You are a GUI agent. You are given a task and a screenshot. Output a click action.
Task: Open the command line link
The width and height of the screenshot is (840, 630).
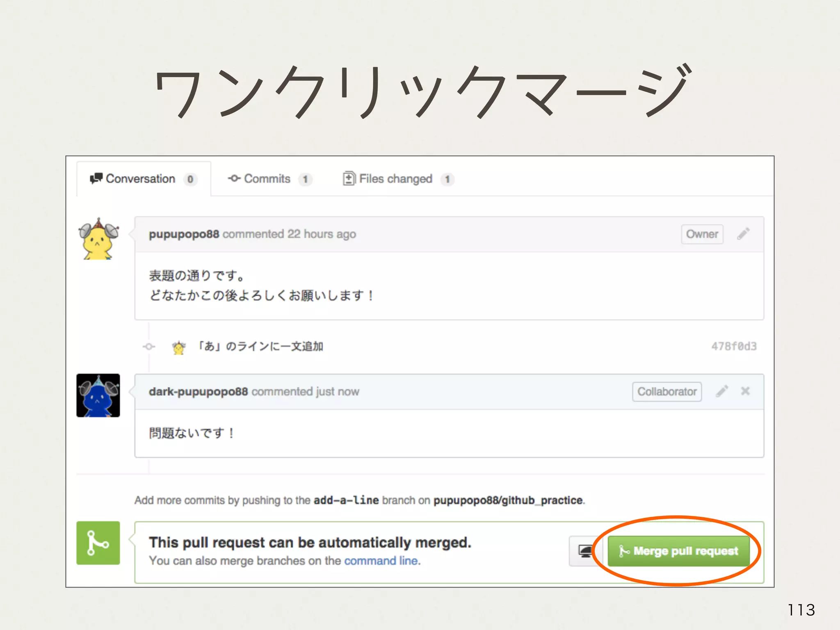pos(381,561)
